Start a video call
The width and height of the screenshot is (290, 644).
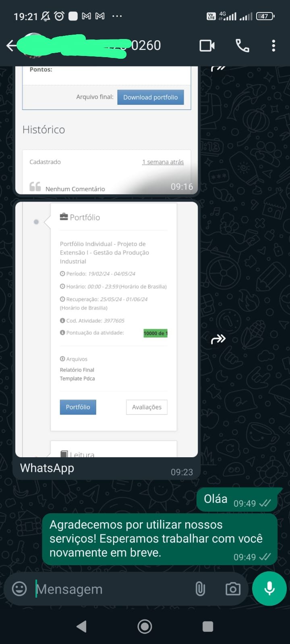[x=207, y=45]
